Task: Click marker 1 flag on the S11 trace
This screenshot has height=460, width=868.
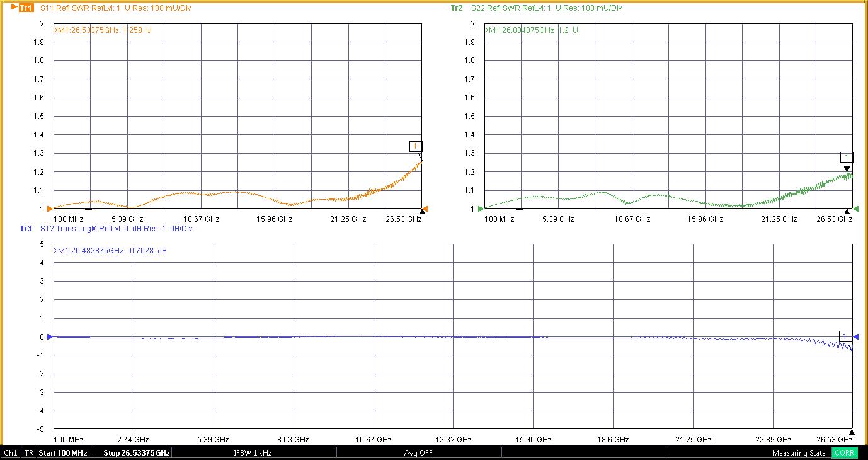Action: coord(415,146)
